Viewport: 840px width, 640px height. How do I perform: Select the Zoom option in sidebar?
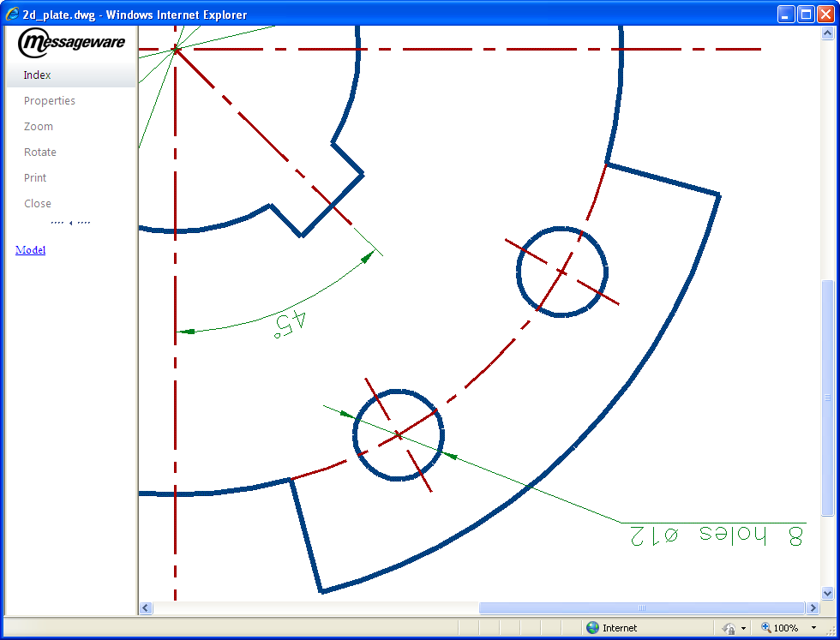coord(38,127)
